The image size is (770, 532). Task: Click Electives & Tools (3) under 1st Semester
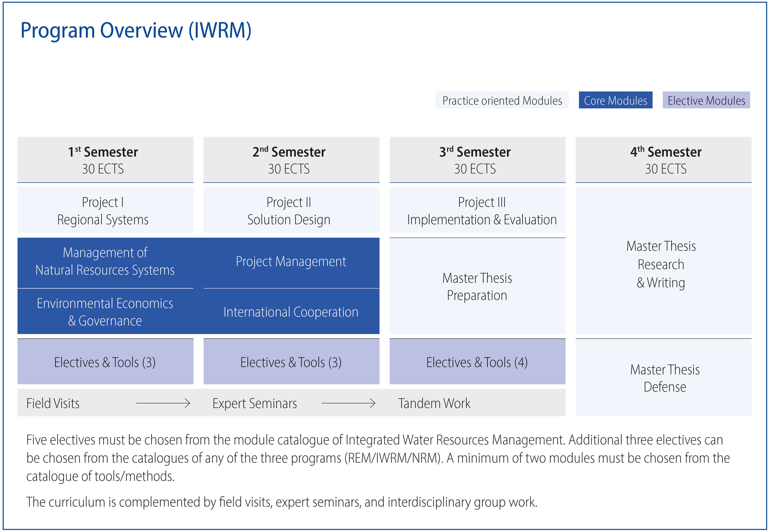105,362
